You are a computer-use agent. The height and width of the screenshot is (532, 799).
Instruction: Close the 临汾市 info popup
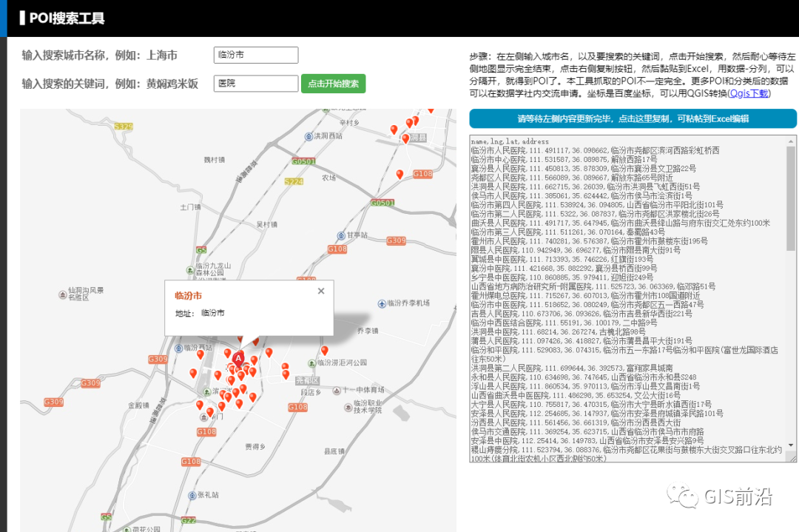[321, 291]
